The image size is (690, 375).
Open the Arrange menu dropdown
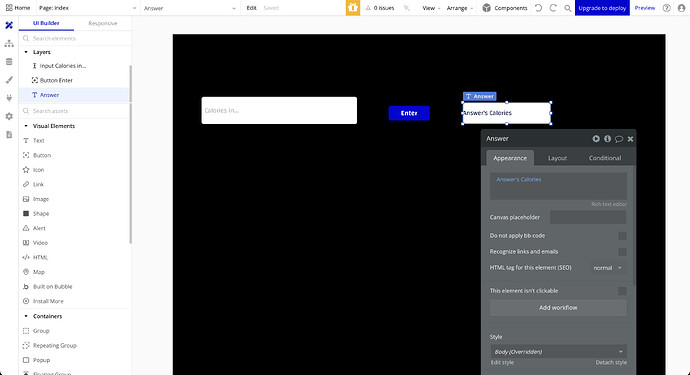pyautogui.click(x=460, y=8)
